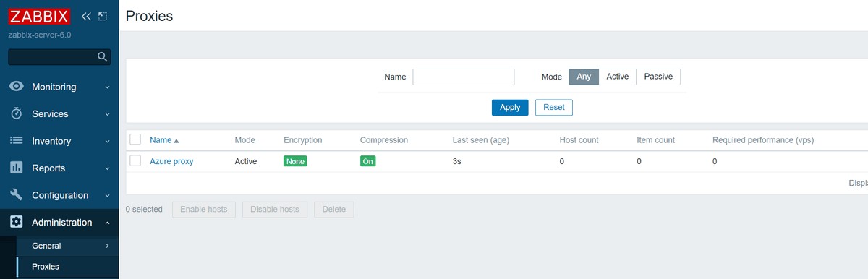Open the Azure proxy link
The width and height of the screenshot is (868, 279).
(171, 161)
